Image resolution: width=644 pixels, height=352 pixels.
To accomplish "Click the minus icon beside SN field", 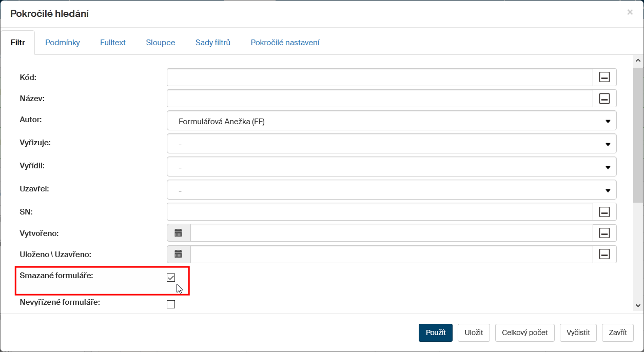I will tap(604, 212).
